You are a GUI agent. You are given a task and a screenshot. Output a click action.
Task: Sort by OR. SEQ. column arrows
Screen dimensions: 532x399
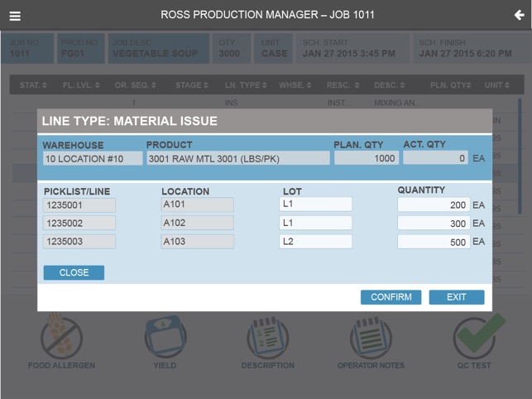154,85
